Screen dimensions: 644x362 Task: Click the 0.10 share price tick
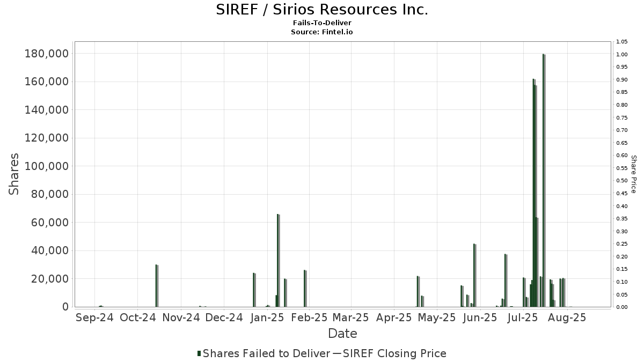click(x=622, y=282)
